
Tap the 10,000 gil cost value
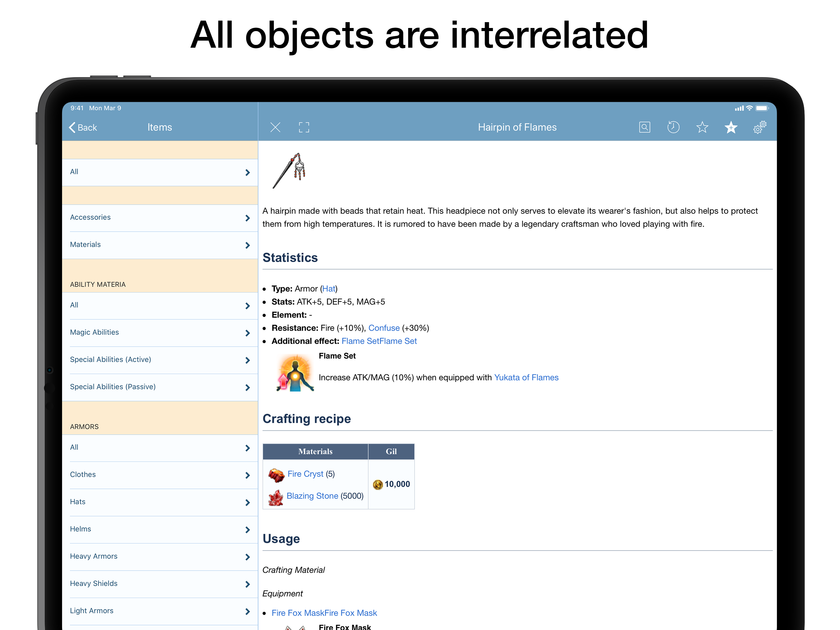click(397, 484)
